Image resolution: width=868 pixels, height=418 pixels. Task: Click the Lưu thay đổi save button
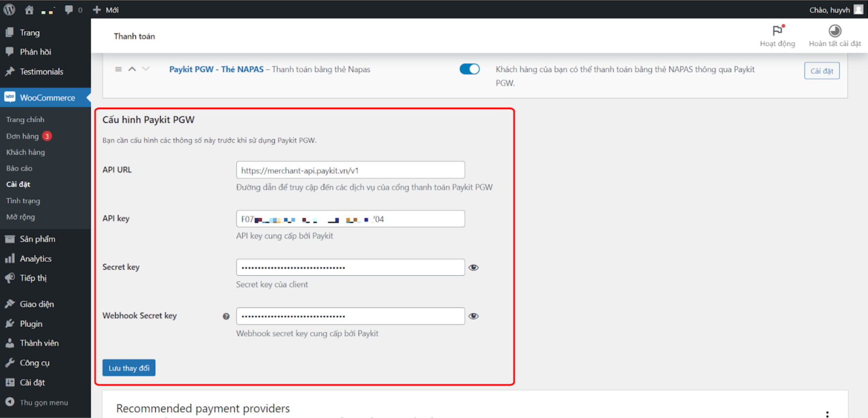pos(129,368)
